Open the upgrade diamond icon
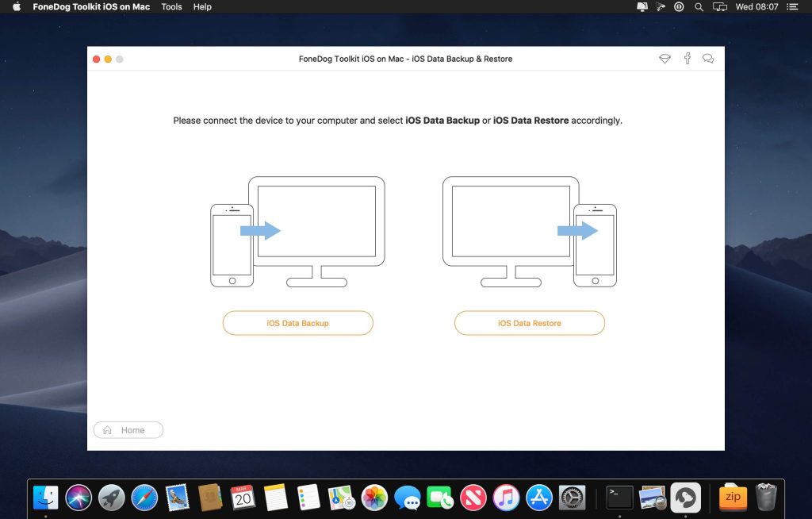Viewport: 812px width, 519px height. pyautogui.click(x=665, y=58)
